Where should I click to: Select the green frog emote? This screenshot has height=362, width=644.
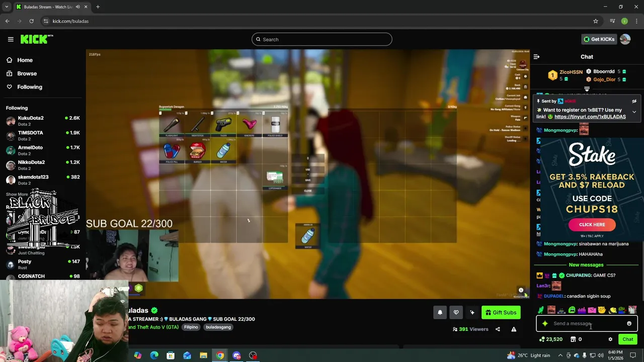572,310
